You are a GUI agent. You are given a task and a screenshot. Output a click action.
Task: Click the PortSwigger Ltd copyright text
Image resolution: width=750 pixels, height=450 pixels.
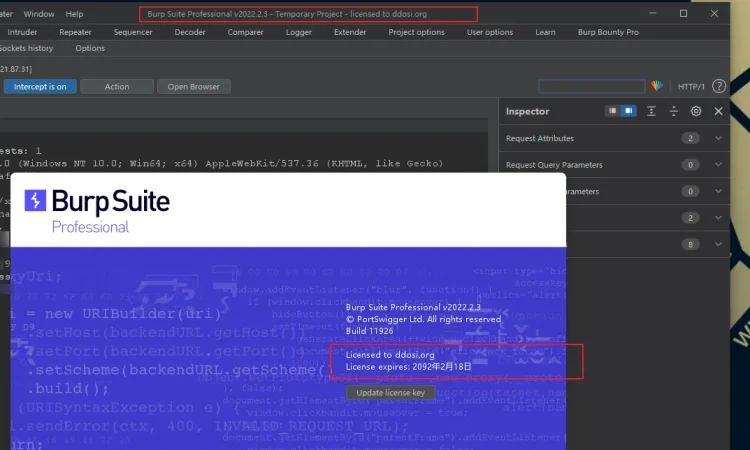pyautogui.click(x=423, y=319)
